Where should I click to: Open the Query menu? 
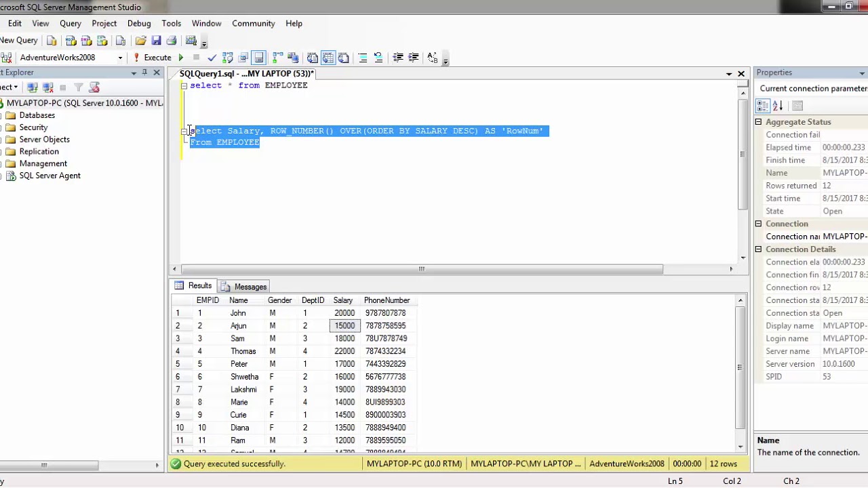(71, 23)
